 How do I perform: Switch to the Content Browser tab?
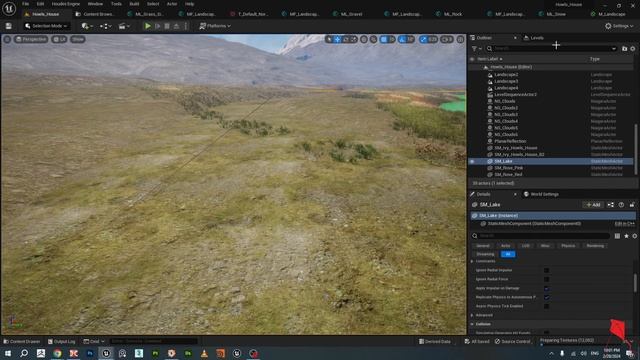click(x=98, y=14)
